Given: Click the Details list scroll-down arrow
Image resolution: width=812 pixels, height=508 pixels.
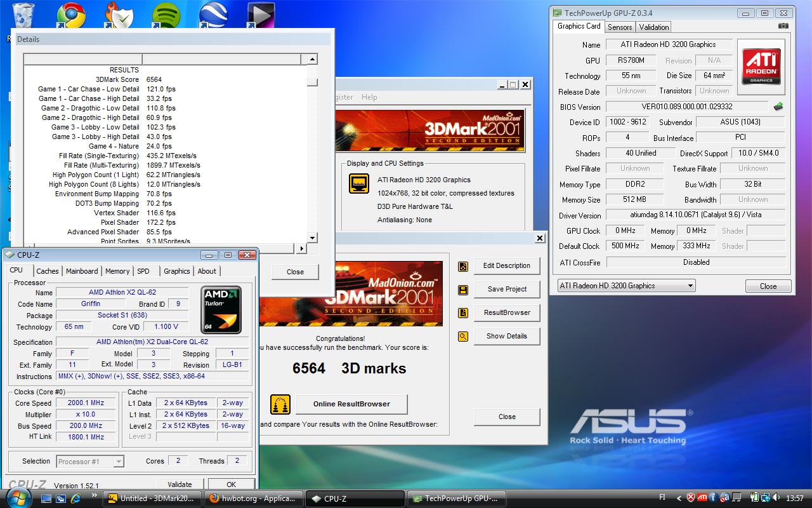Looking at the screenshot, I should point(312,237).
